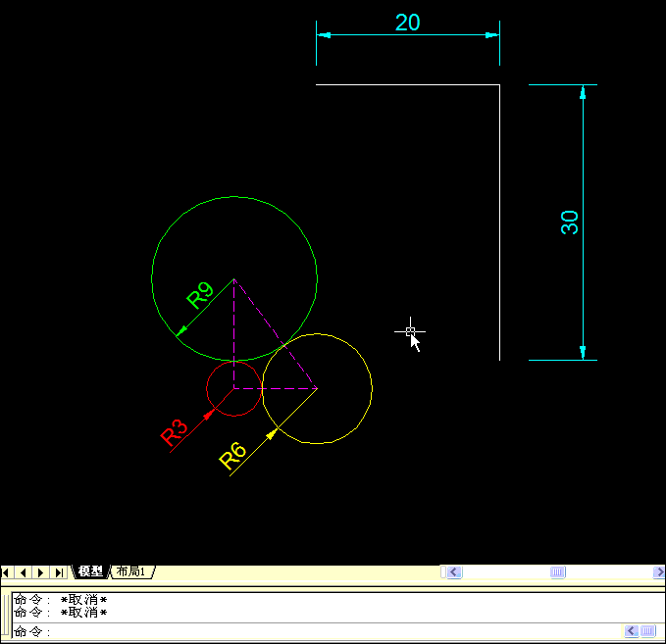The height and width of the screenshot is (644, 666).
Task: Open the 布局1 layout tab
Action: tap(130, 571)
